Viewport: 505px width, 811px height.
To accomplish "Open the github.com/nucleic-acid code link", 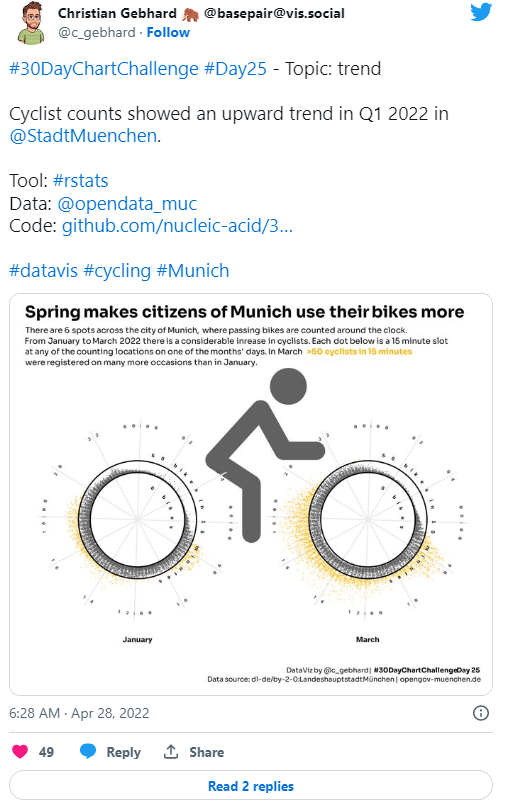I will (177, 226).
